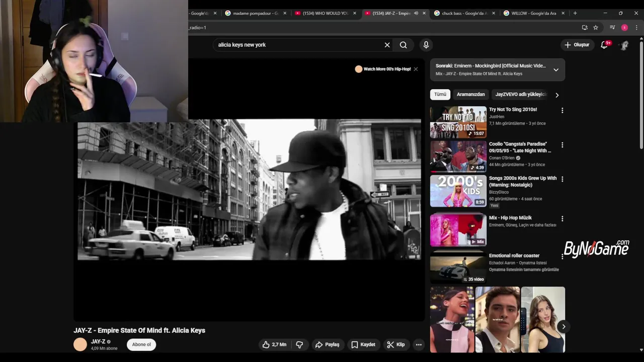644x362 pixels.
Task: Open Coolio Gangsta's Paradise thumbnail
Action: tap(458, 156)
